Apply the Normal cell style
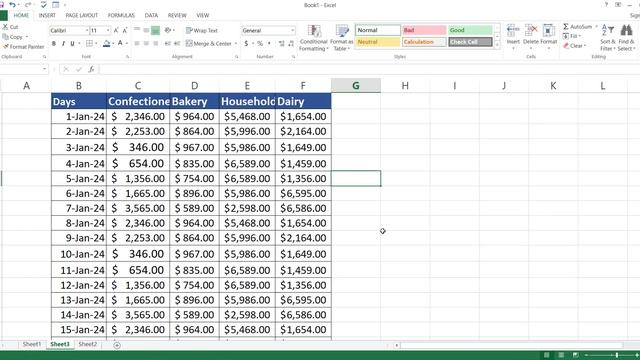The height and width of the screenshot is (360, 640). click(378, 30)
